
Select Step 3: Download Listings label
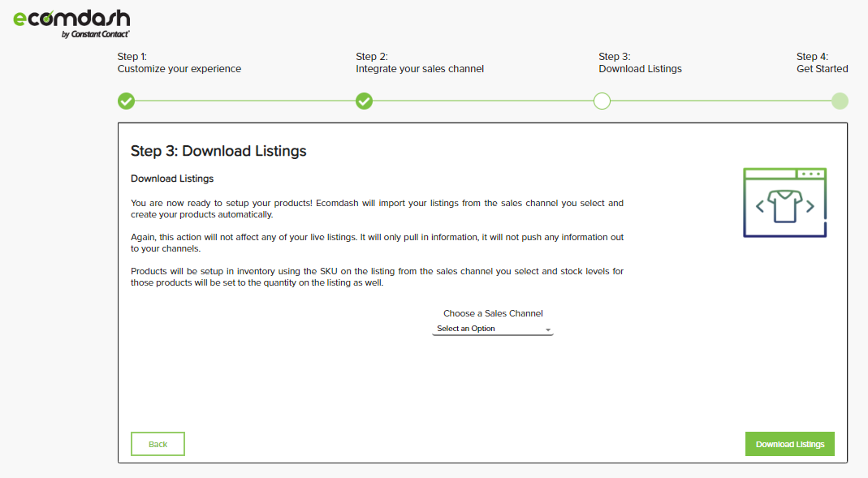tap(640, 62)
